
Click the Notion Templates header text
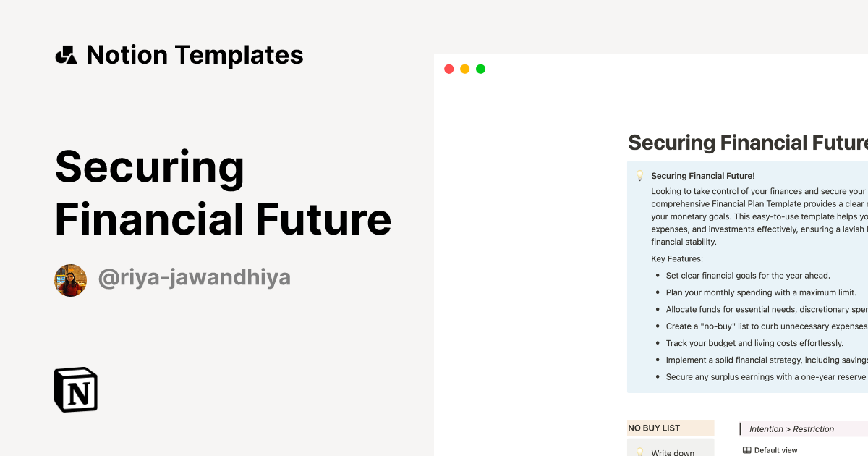(x=195, y=54)
